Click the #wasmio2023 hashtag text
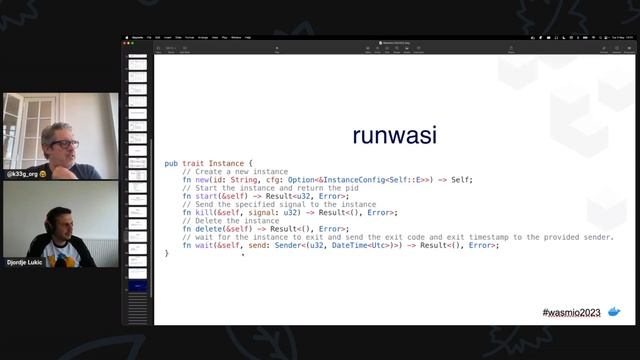640x360 pixels. click(571, 313)
